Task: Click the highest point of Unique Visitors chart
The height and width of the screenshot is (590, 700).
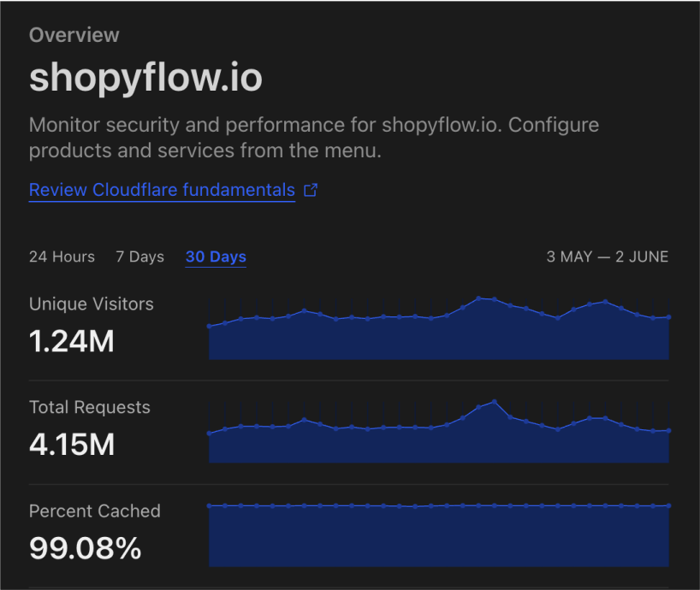Action: point(478,298)
